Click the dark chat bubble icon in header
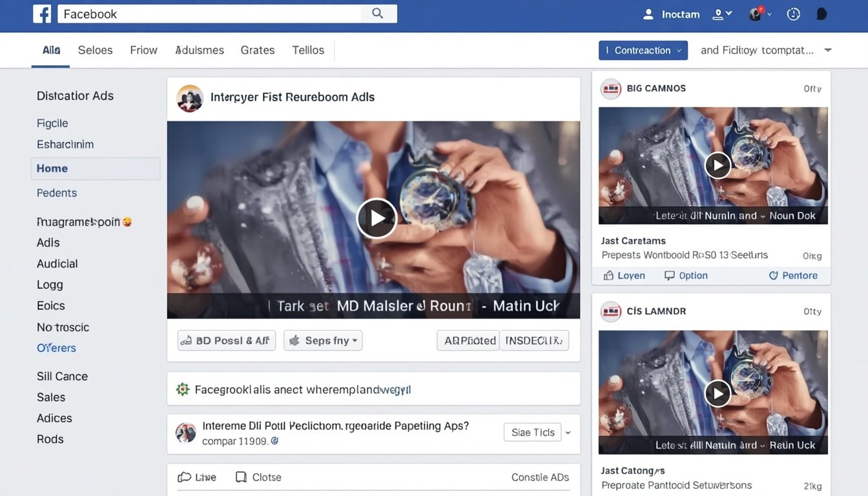 tap(821, 14)
